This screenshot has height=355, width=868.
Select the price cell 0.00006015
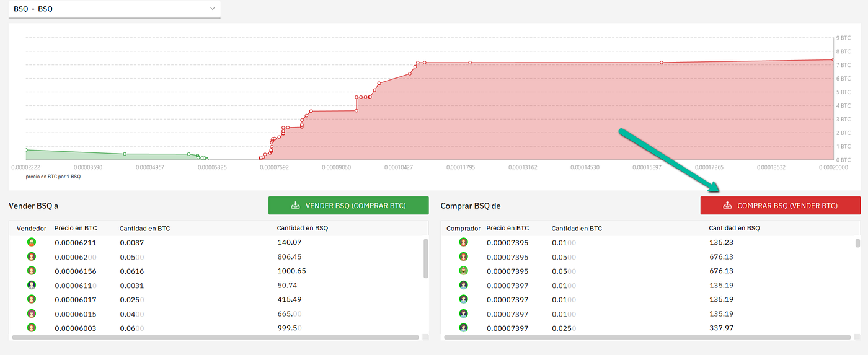(76, 314)
